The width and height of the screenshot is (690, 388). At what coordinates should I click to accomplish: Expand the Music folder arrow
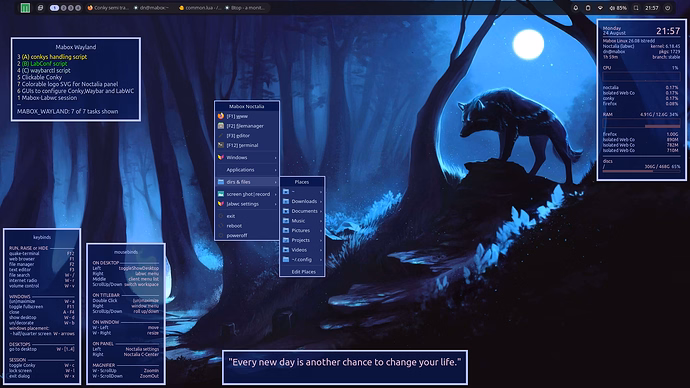click(x=321, y=221)
